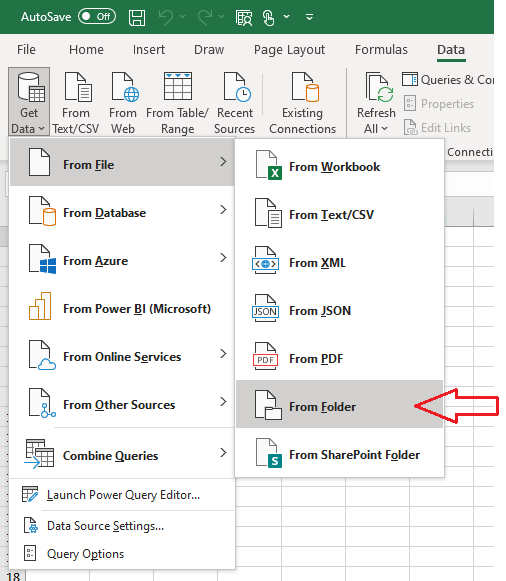Click the chevron next to Combine Queries
506x581 pixels.
223,453
